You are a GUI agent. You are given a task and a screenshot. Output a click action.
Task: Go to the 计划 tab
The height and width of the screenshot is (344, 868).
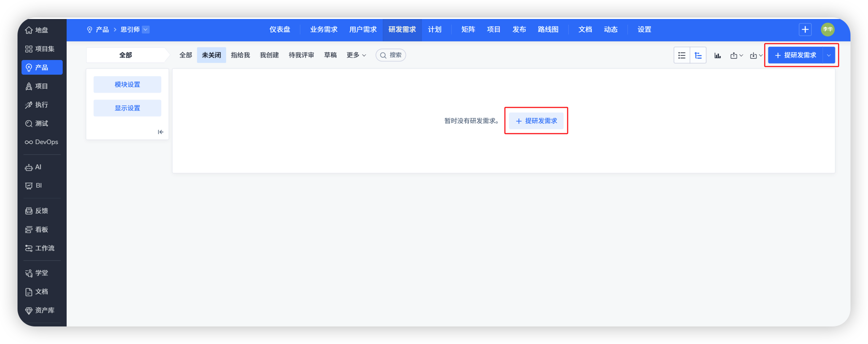pyautogui.click(x=434, y=30)
